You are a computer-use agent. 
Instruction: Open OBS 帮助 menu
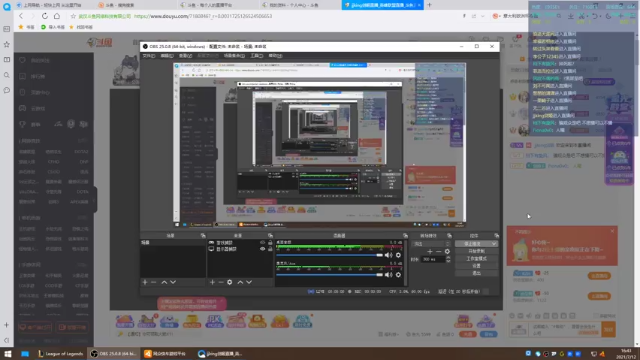tap(275, 56)
